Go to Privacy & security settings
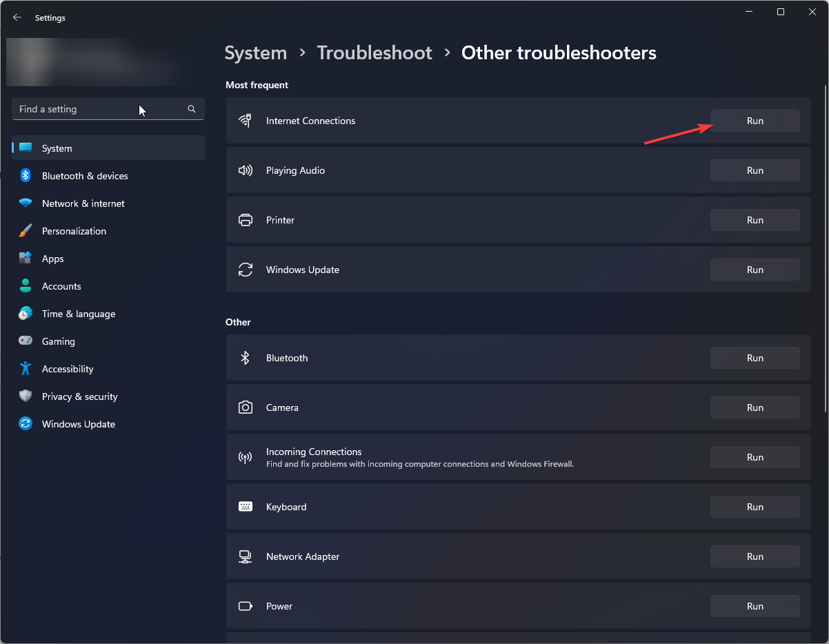 coord(108,396)
